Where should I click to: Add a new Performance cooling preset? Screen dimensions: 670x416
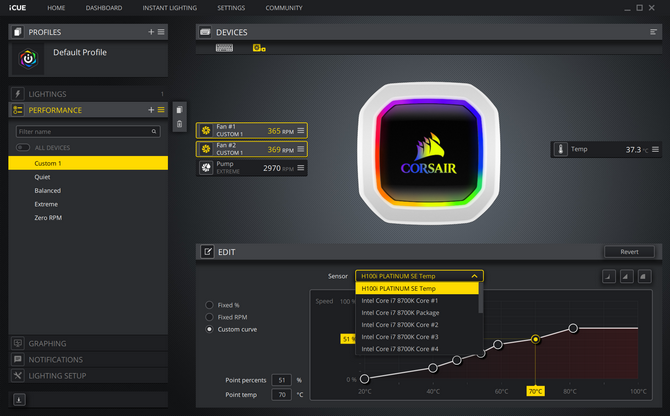[x=151, y=110]
